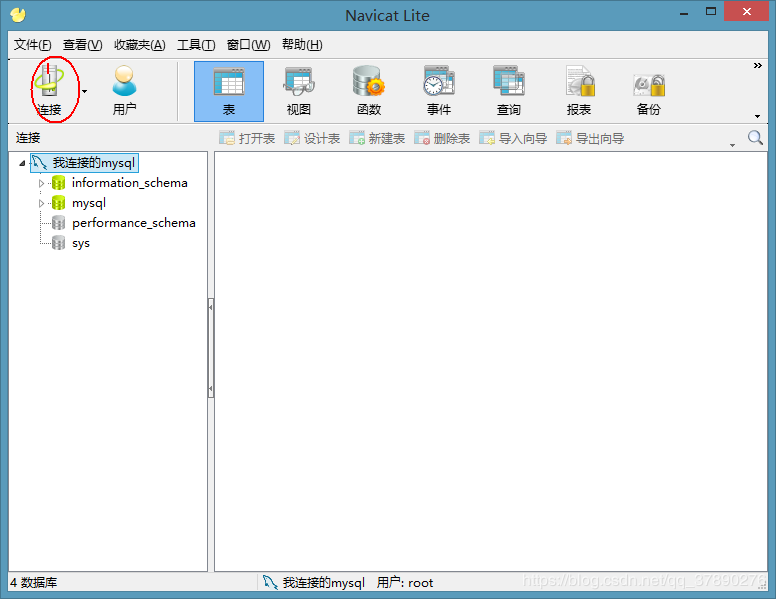Maximize the Navicat Lite window

click(x=711, y=12)
